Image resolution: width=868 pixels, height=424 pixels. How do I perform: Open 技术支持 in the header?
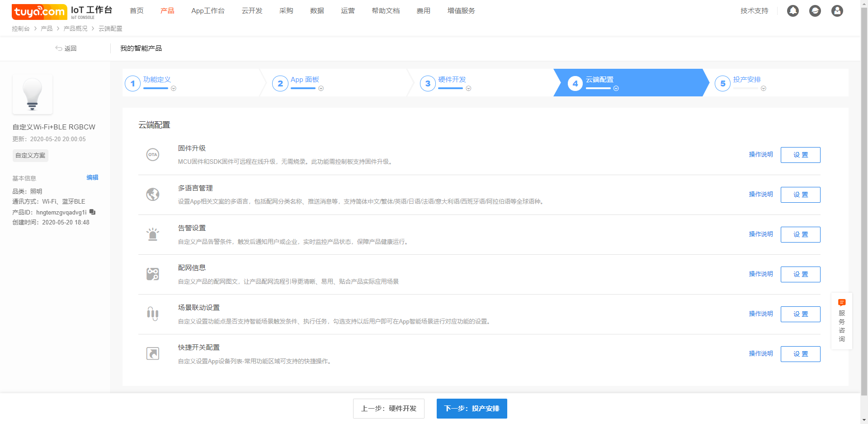click(x=754, y=11)
